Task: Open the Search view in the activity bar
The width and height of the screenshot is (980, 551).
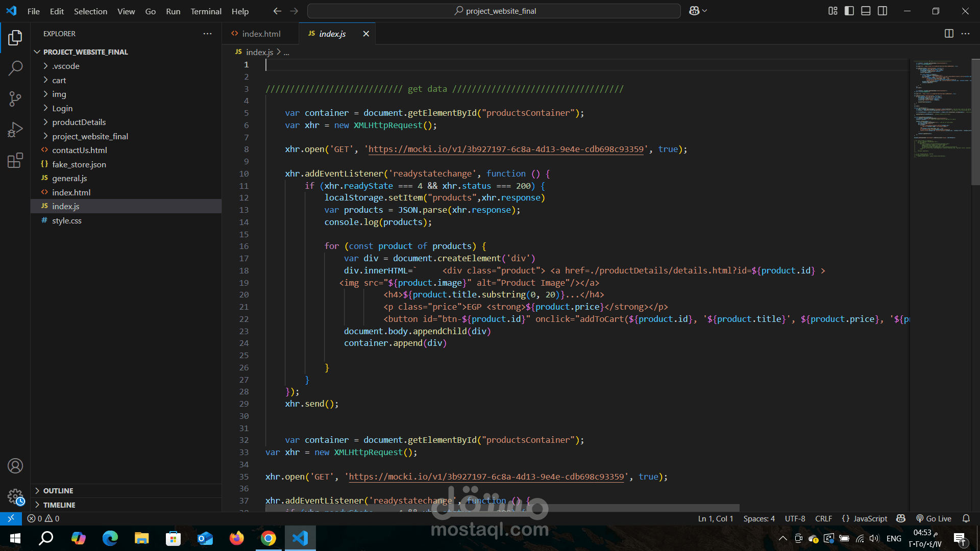Action: [15, 68]
